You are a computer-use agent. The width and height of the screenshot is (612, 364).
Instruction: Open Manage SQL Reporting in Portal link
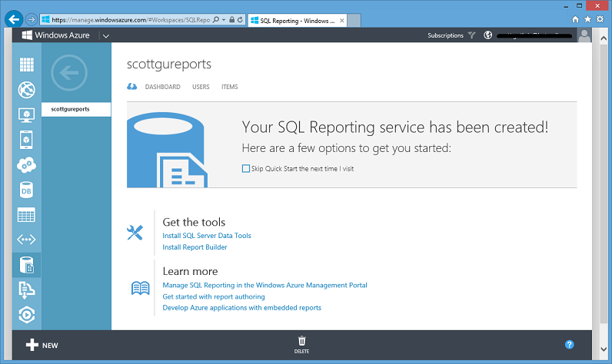coord(264,285)
